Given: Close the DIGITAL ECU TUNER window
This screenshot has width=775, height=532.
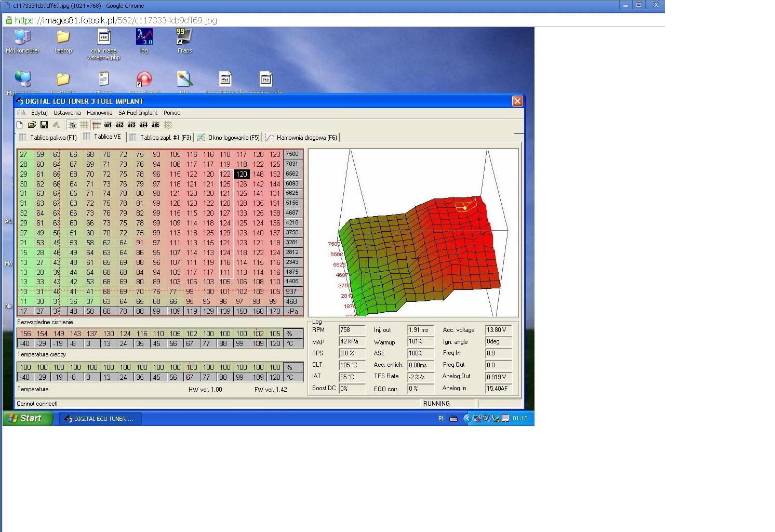Looking at the screenshot, I should pos(517,101).
